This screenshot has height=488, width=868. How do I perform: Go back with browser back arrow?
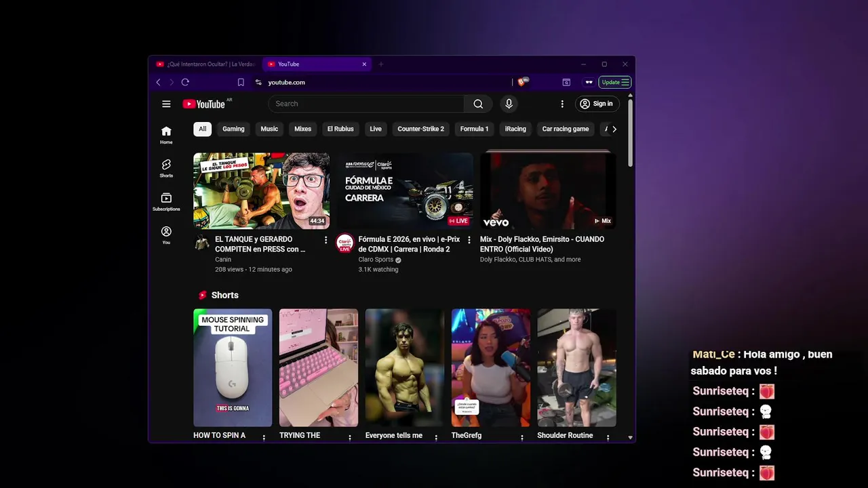pyautogui.click(x=159, y=82)
